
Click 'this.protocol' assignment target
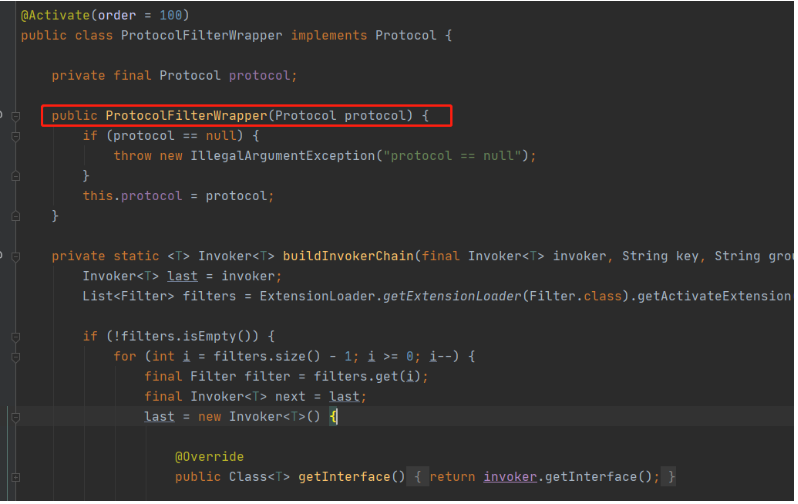click(x=132, y=197)
